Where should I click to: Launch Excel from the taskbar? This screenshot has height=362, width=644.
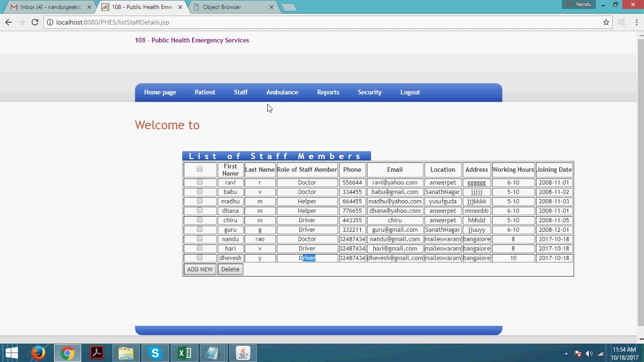(x=184, y=353)
